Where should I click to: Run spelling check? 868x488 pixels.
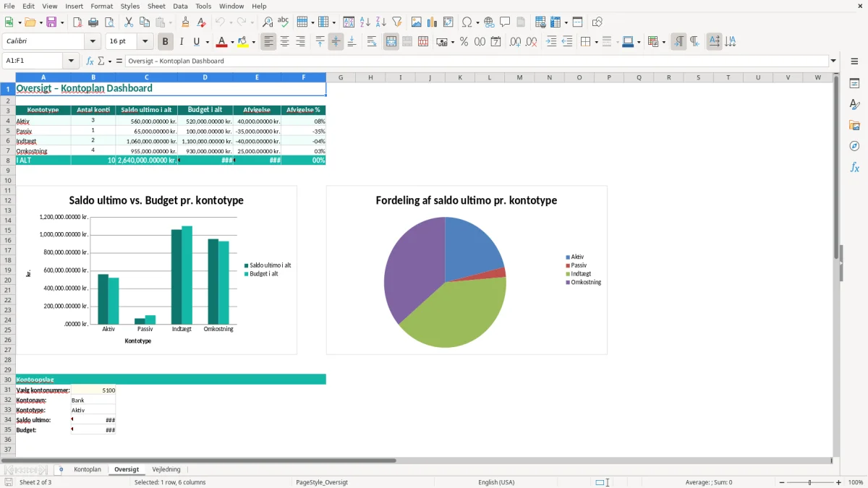pyautogui.click(x=283, y=22)
